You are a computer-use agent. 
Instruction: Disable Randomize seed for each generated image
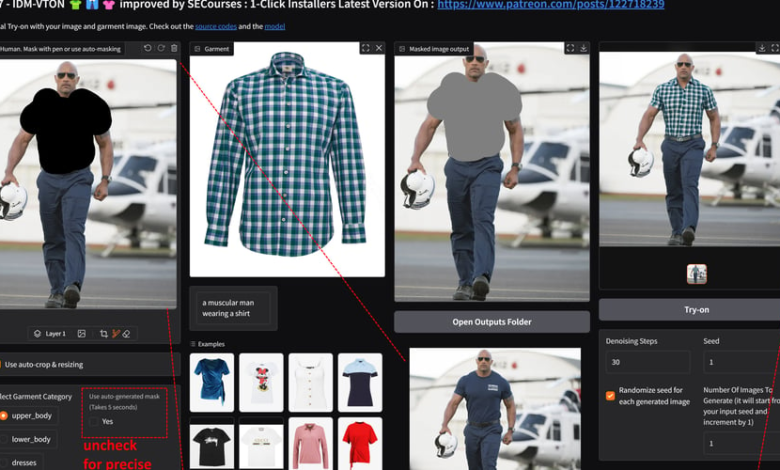(x=610, y=396)
